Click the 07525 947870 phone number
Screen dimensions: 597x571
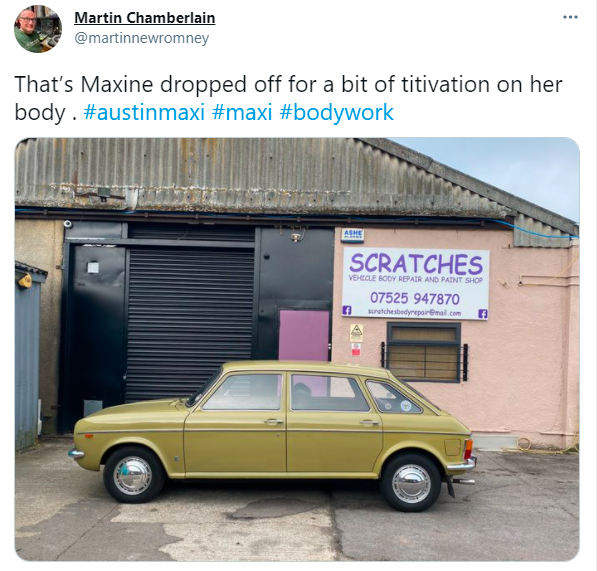tap(415, 298)
